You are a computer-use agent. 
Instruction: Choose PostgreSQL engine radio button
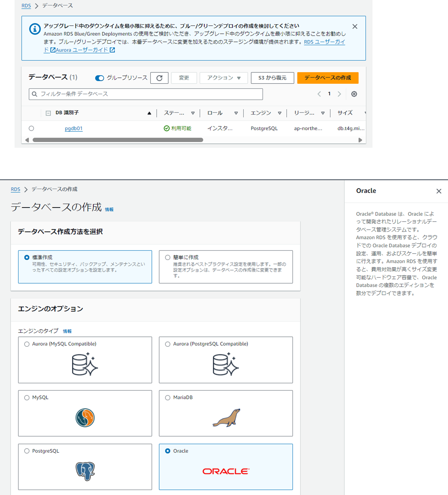tap(27, 451)
